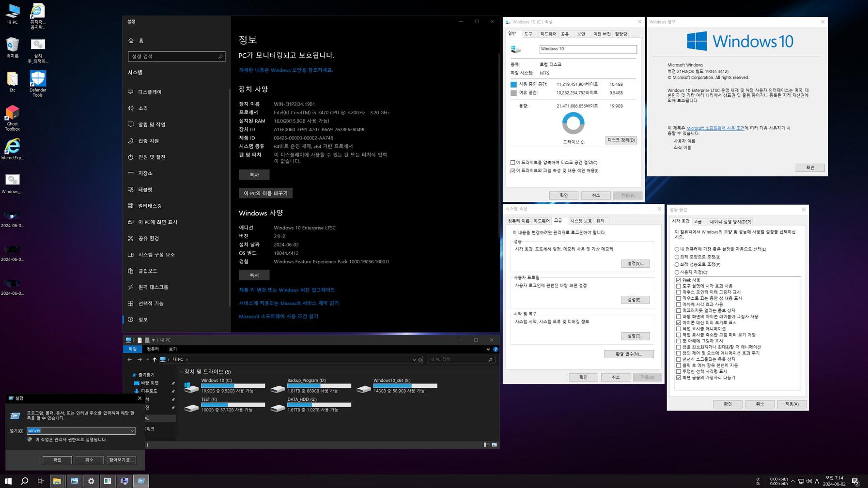
Task: Expand Explorer address bar history dropdown
Action: coord(414,360)
